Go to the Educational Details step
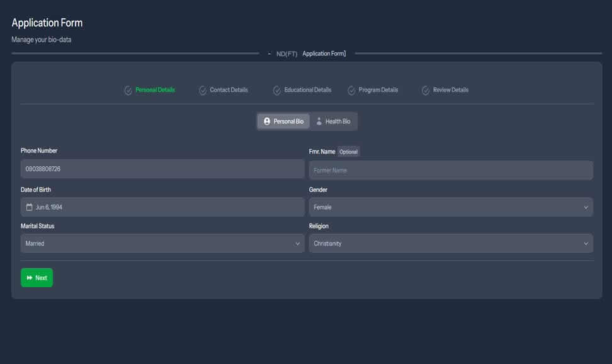Screen dimensions: 612x364 307,90
